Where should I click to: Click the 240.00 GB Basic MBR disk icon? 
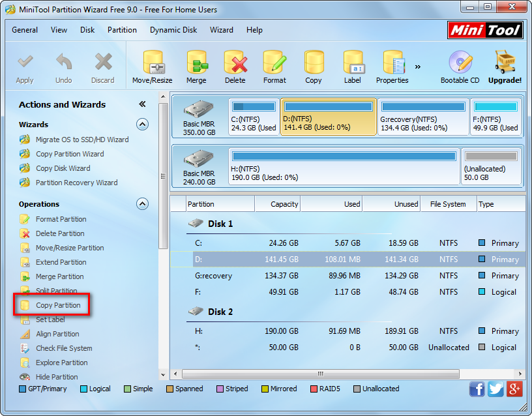198,158
